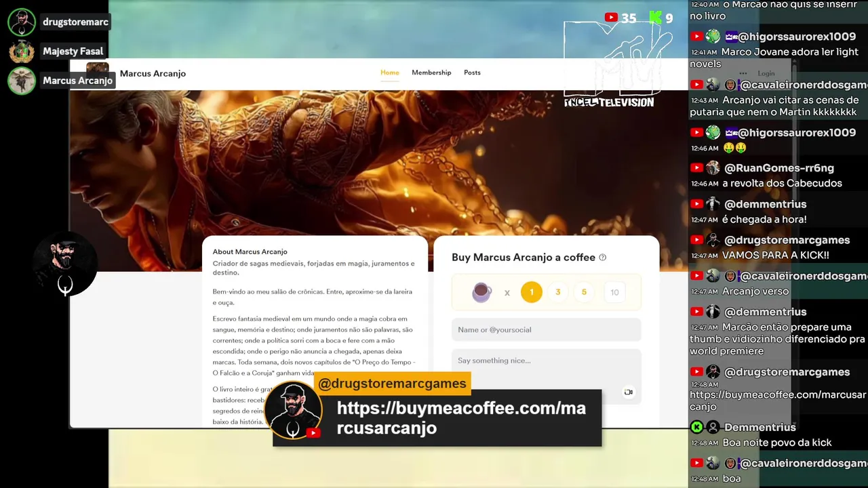Click the drugstoremarc name label
This screenshot has width=868, height=488.
click(x=75, y=22)
